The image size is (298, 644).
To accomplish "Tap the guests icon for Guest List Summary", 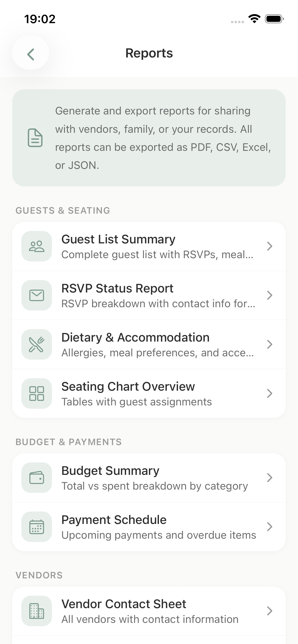I will point(37,246).
